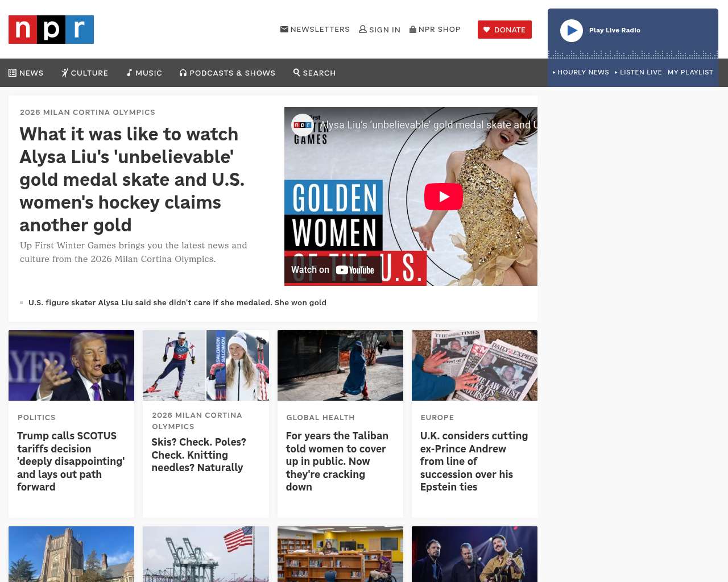This screenshot has width=728, height=582.
Task: Click Watch on YouTube button
Action: pyautogui.click(x=333, y=270)
